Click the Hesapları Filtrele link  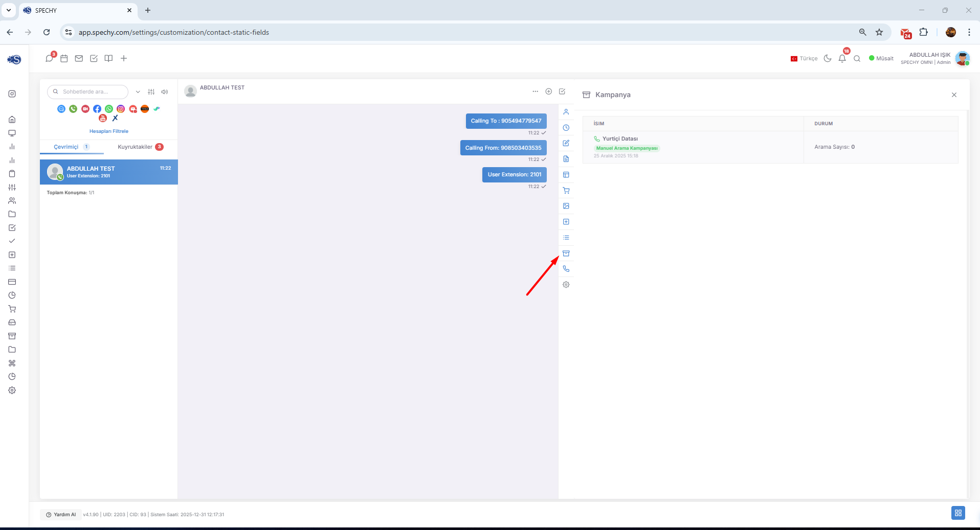109,131
